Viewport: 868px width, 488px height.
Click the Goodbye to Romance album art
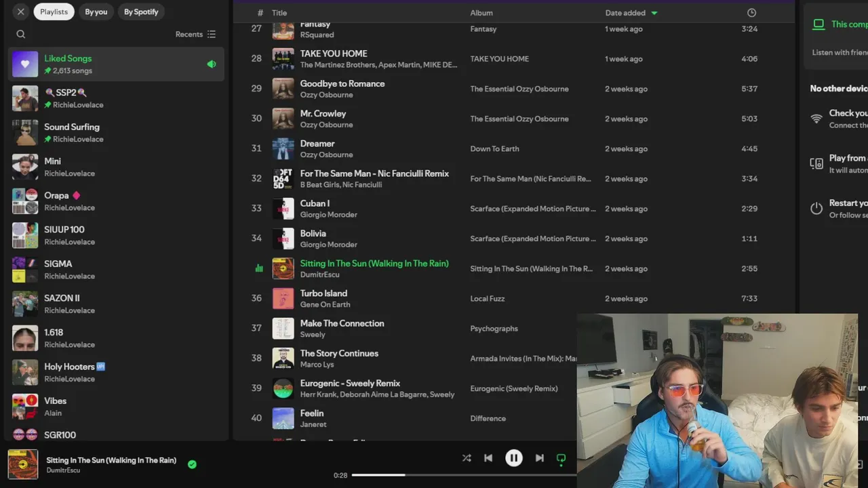click(x=283, y=89)
